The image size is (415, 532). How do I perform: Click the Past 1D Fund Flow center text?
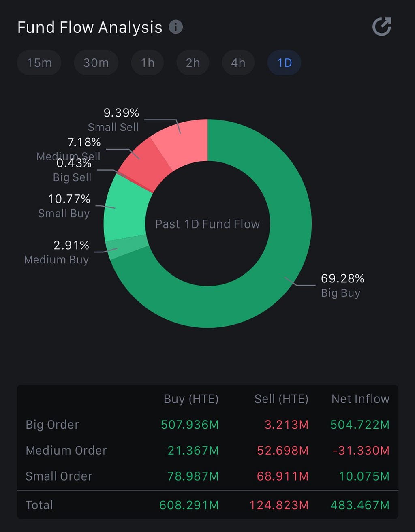tap(207, 224)
